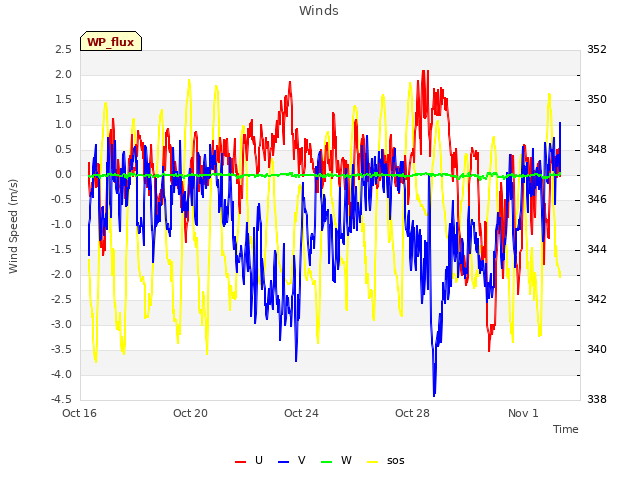Click the 350 right axis value

(x=597, y=100)
